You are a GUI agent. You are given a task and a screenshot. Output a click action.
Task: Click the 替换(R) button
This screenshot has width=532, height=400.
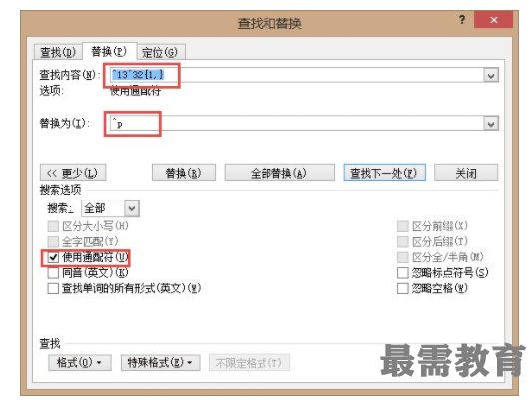[184, 173]
